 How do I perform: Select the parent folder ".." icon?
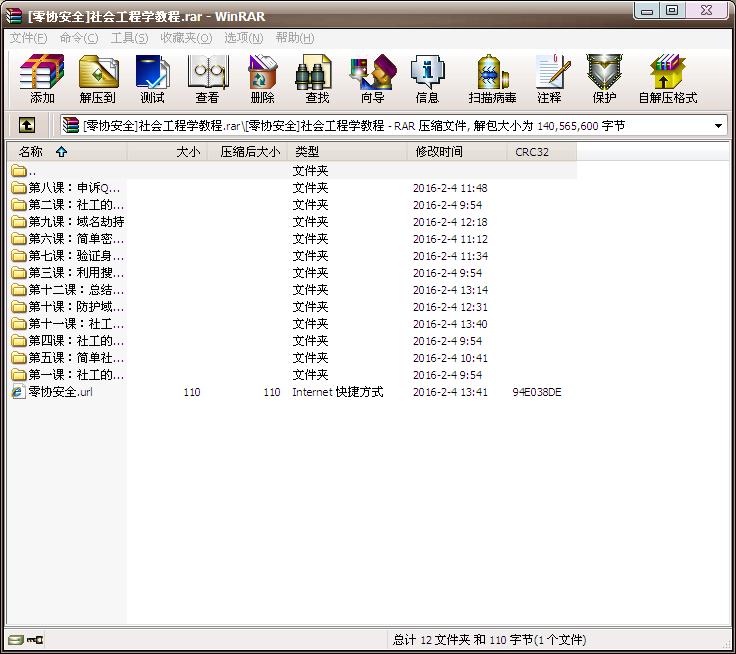click(x=18, y=170)
